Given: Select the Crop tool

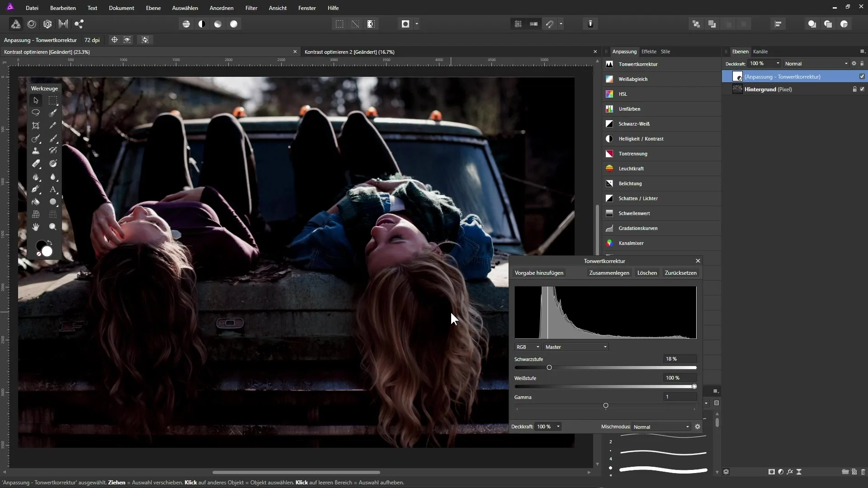Looking at the screenshot, I should coord(36,126).
